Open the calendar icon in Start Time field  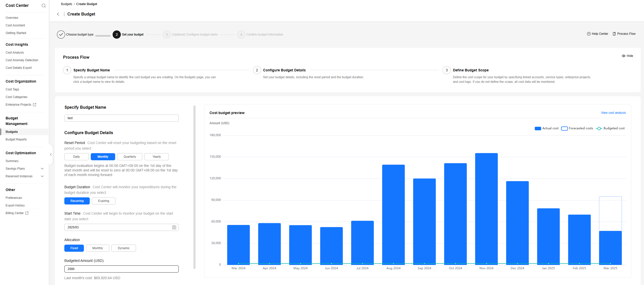coord(174,227)
